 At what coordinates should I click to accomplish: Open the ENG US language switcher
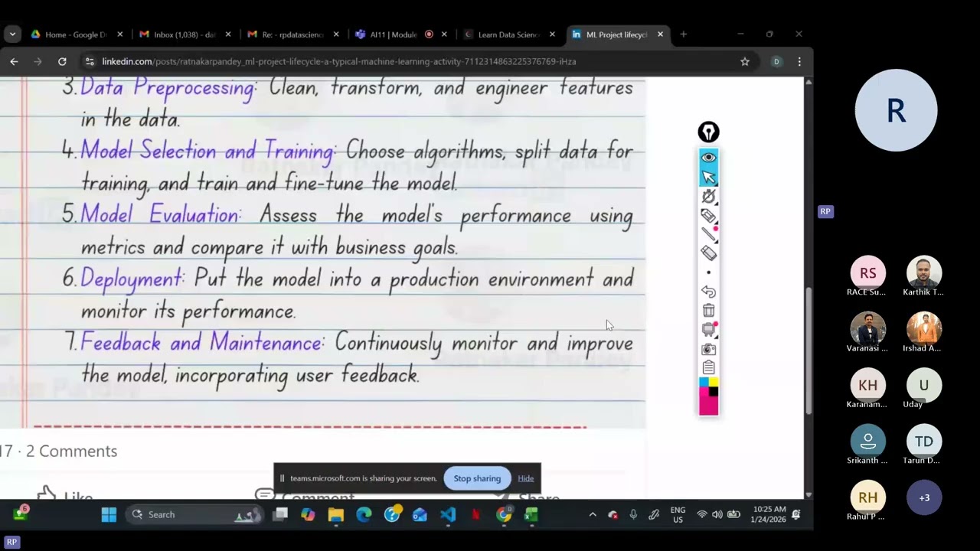[678, 515]
